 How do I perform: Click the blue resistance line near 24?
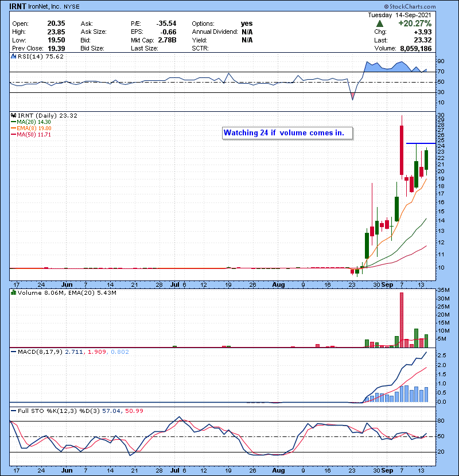pos(421,143)
